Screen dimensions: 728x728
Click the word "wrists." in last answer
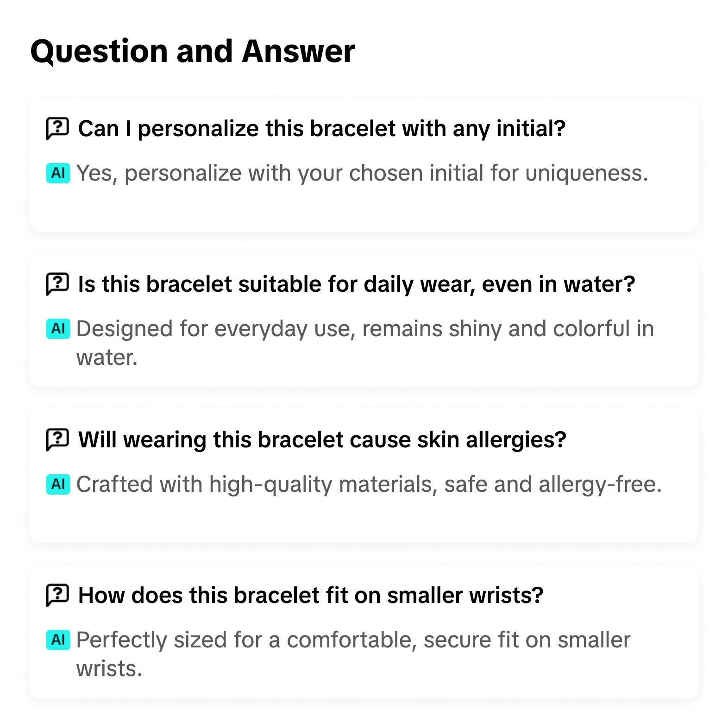(109, 669)
